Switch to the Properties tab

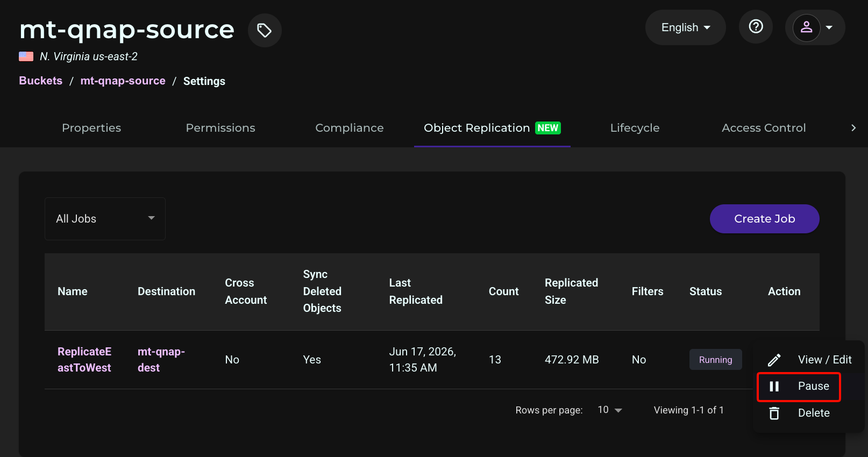point(91,128)
